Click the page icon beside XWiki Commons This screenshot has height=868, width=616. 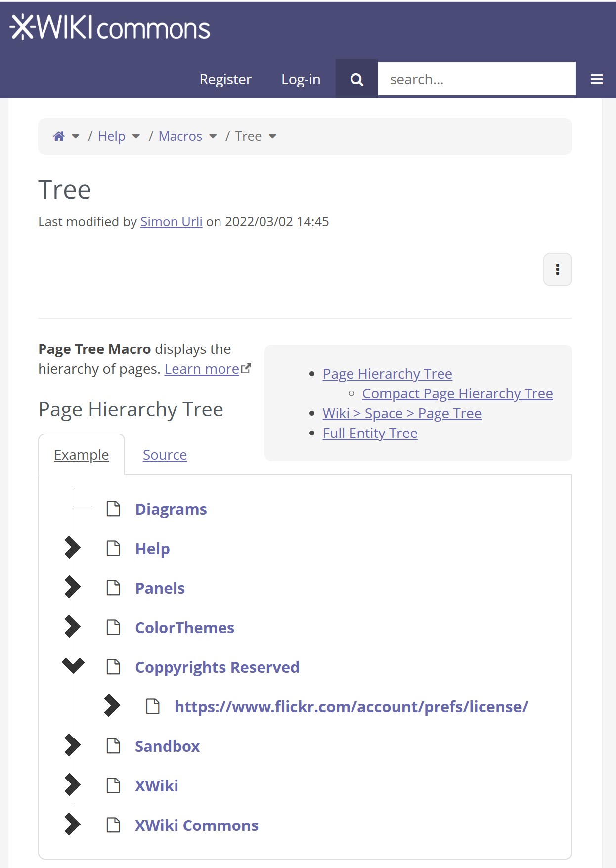pos(114,825)
